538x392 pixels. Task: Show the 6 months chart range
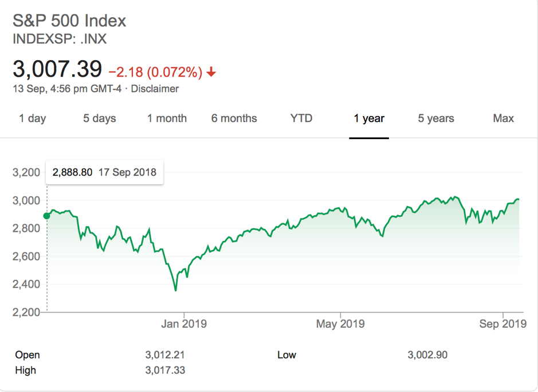(234, 118)
